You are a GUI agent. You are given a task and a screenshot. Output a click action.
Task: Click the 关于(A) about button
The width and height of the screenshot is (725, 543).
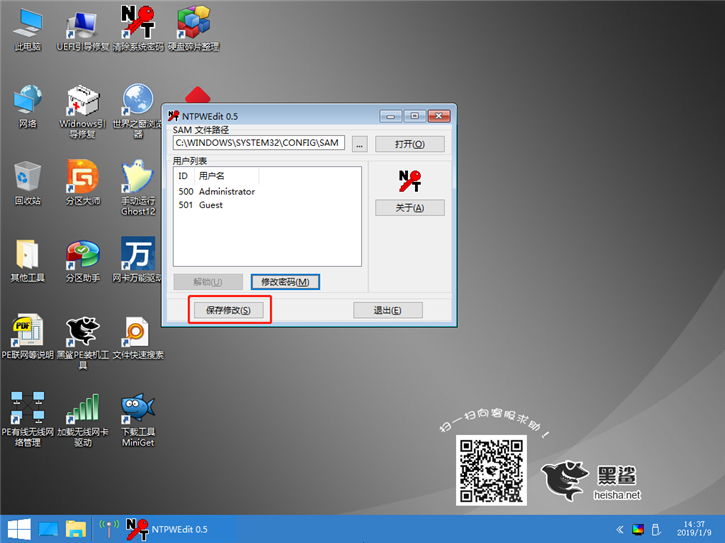click(409, 208)
